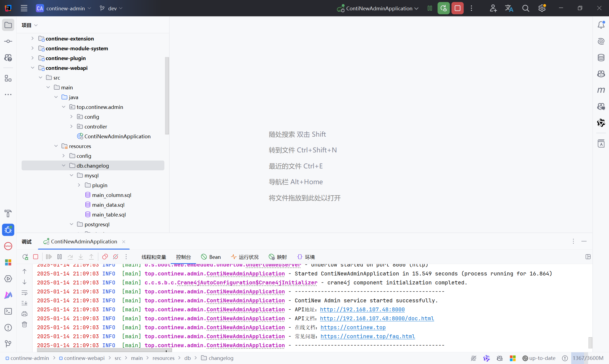
Task: Click the Crane4jInitializer class link
Action: tap(247, 283)
